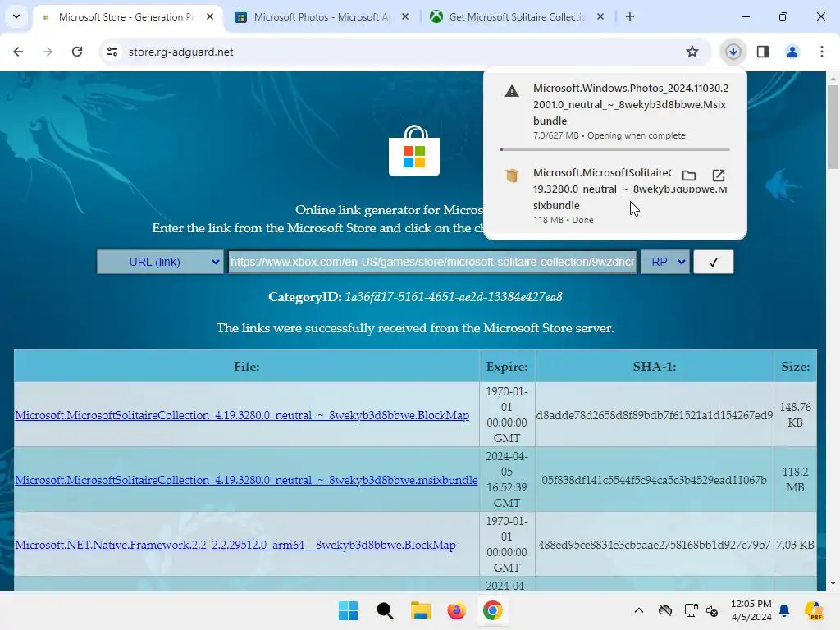This screenshot has height=630, width=840.
Task: Click the Solitaire package file icon
Action: click(x=512, y=176)
